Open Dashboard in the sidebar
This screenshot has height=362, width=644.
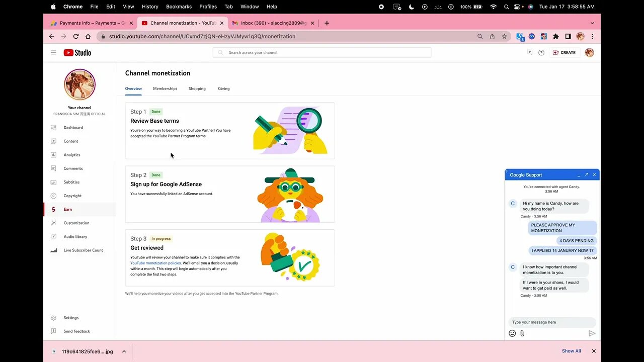tap(73, 128)
